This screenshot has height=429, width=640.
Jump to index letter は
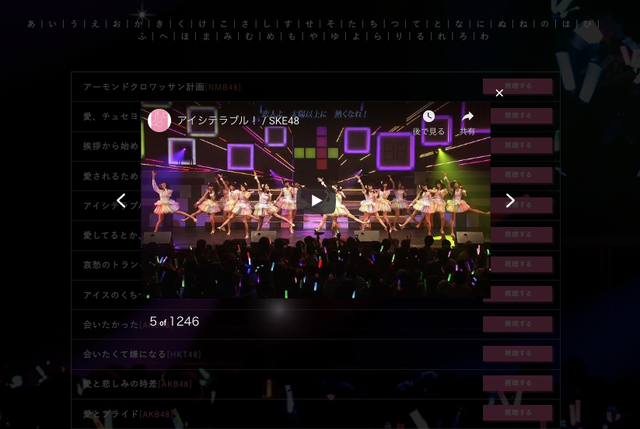click(x=566, y=24)
